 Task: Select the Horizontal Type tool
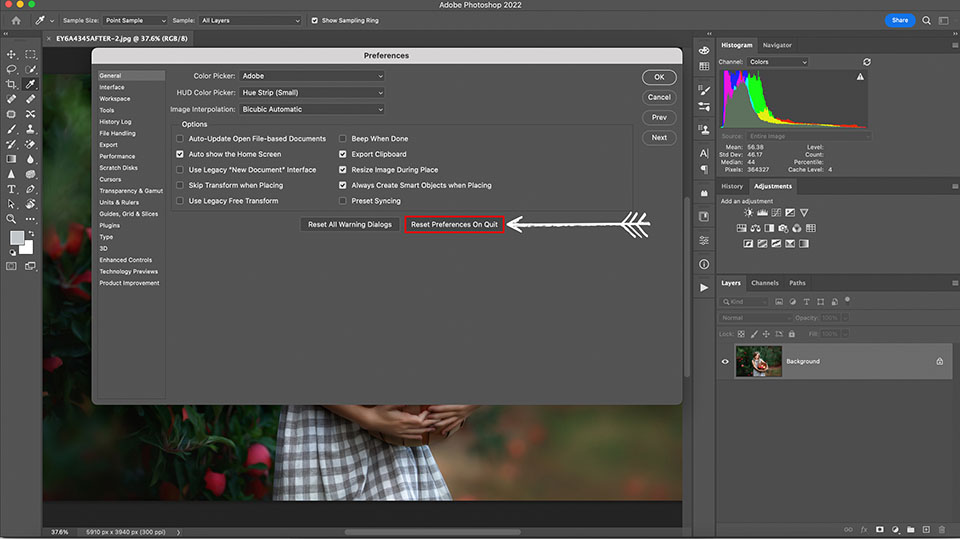(11, 189)
